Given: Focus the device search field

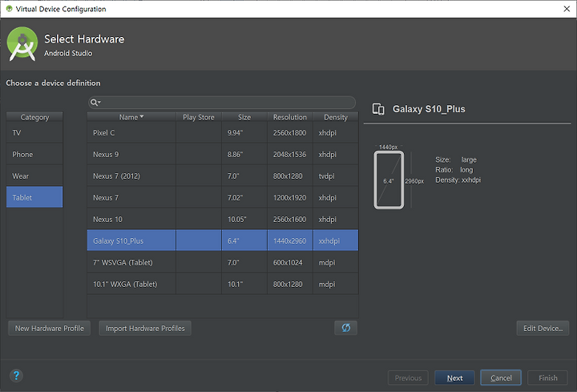Looking at the screenshot, I should pos(222,103).
